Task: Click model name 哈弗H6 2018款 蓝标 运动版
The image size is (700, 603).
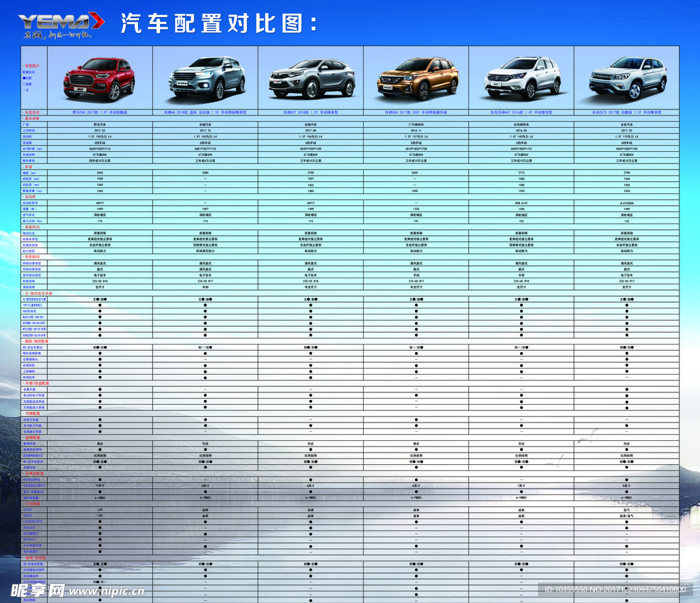Action: [x=205, y=113]
